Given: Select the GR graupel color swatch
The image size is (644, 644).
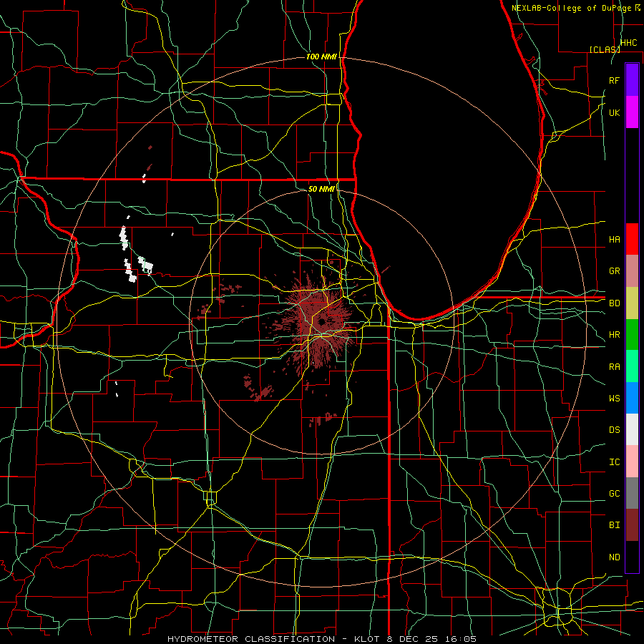Looking at the screenshot, I should [x=632, y=271].
